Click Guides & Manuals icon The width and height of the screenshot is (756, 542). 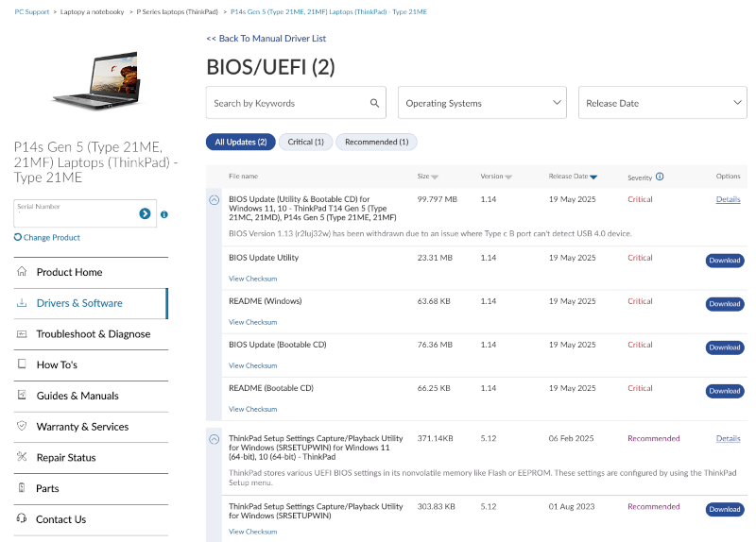[x=22, y=395]
